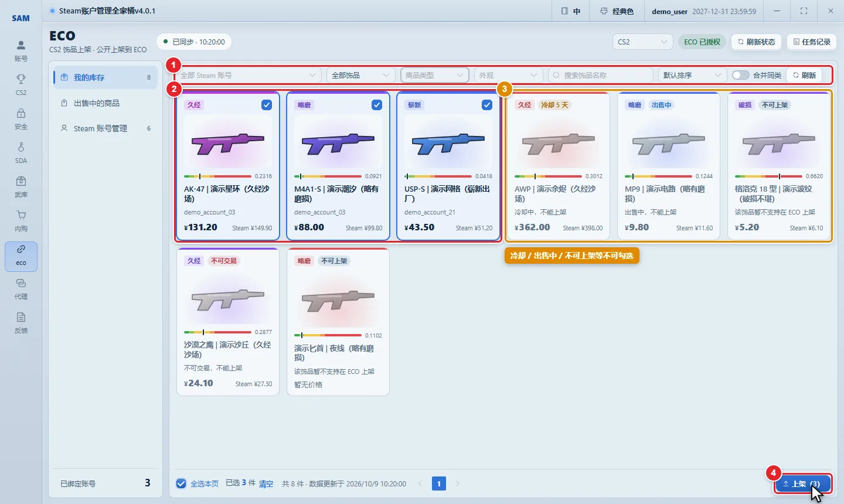The image size is (844, 504).
Task: Open the 商品类型 dropdown
Action: [x=434, y=75]
